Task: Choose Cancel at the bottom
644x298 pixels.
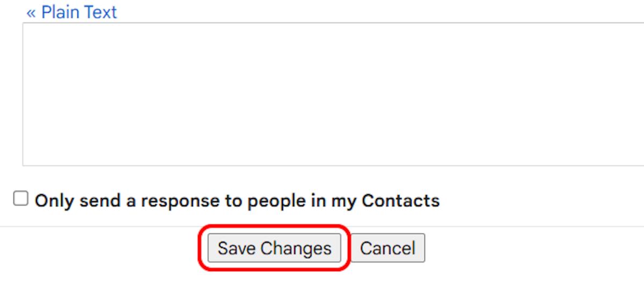Action: click(387, 248)
